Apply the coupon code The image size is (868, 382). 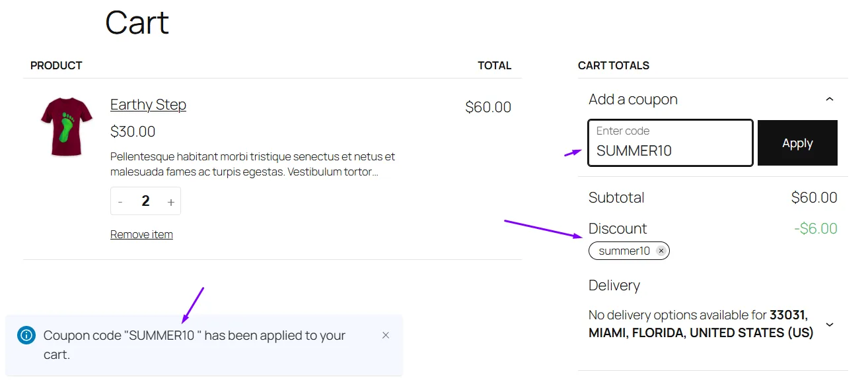pyautogui.click(x=797, y=143)
